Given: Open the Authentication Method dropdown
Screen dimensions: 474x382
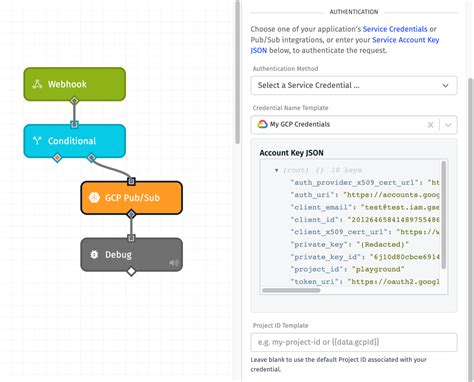Looking at the screenshot, I should click(354, 85).
